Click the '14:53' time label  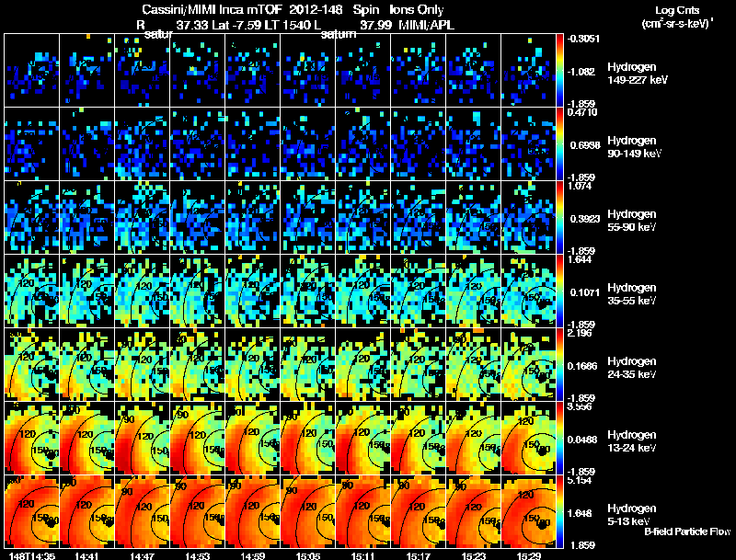pos(198,555)
